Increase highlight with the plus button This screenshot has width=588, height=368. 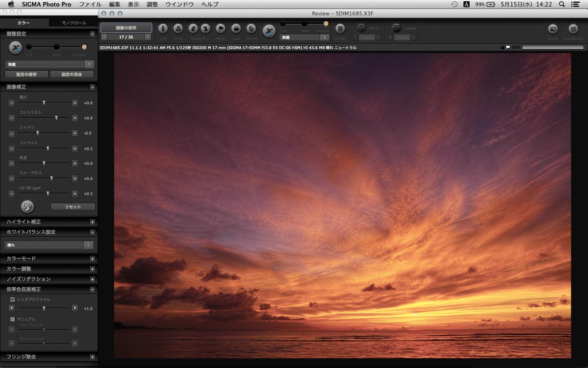(x=75, y=148)
